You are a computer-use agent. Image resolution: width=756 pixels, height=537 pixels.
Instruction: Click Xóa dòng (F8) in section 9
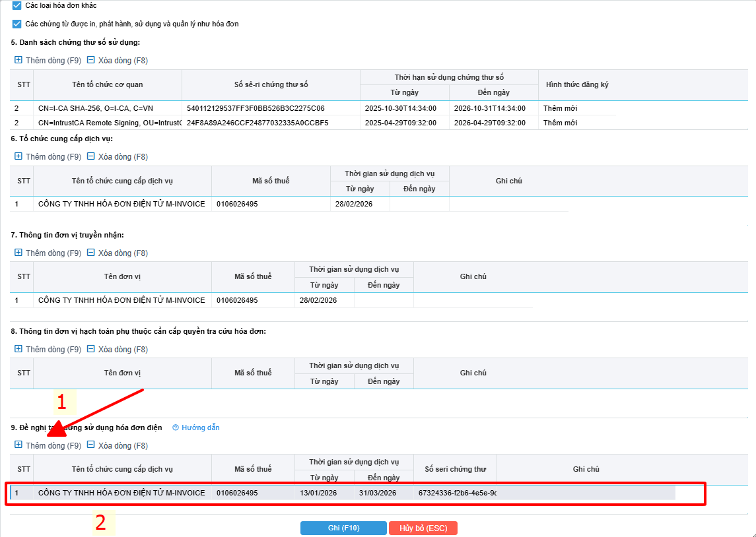118,446
